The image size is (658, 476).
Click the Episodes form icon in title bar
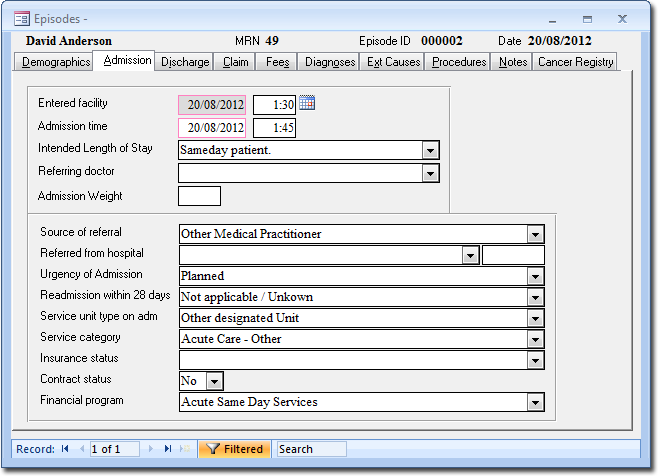point(21,18)
